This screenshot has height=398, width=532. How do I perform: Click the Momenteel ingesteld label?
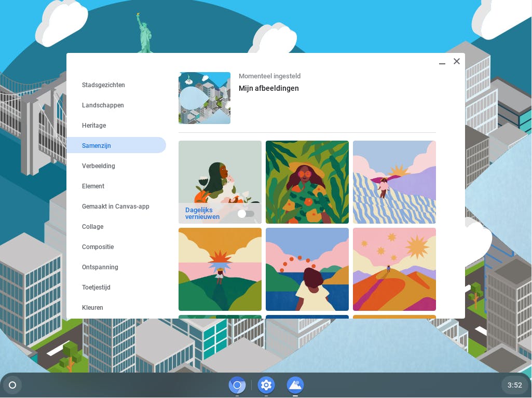(270, 76)
